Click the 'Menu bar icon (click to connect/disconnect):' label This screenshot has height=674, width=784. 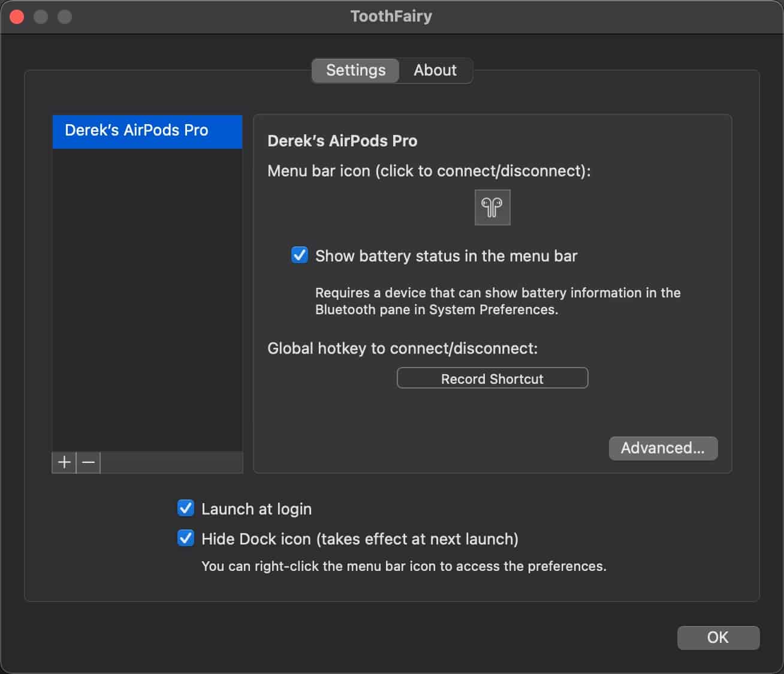click(429, 171)
